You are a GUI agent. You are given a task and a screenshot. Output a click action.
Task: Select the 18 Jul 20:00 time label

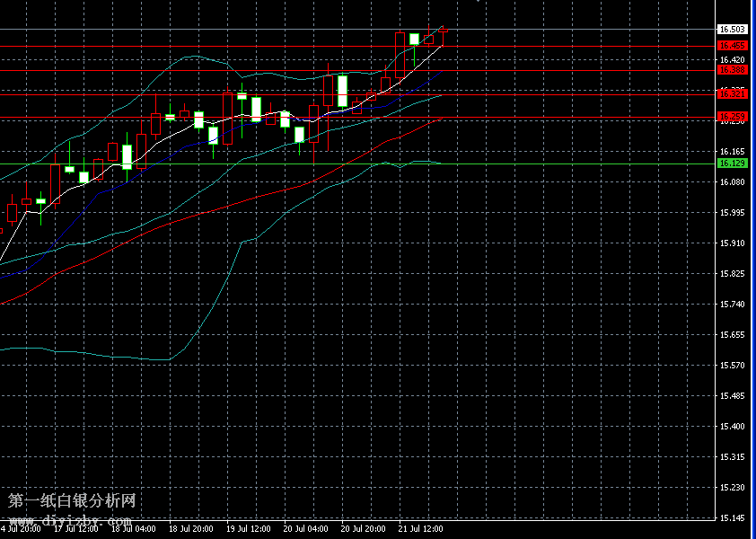(x=190, y=529)
